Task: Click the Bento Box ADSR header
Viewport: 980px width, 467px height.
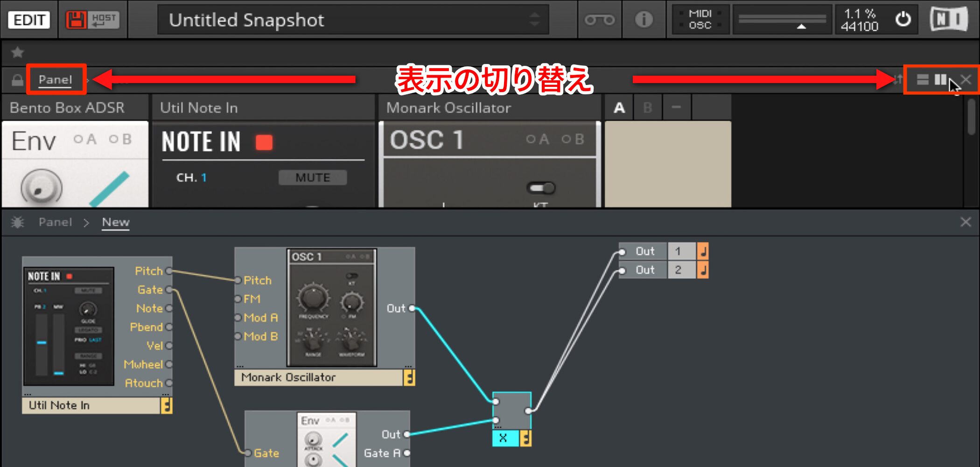Action: 76,108
